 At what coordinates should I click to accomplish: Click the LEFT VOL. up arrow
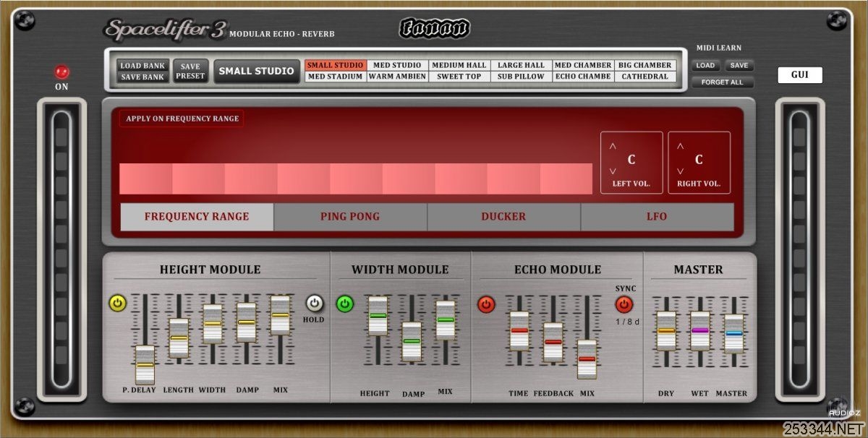click(x=613, y=146)
